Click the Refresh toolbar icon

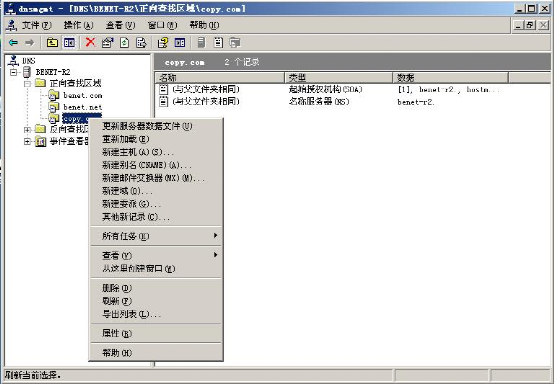pyautogui.click(x=124, y=43)
